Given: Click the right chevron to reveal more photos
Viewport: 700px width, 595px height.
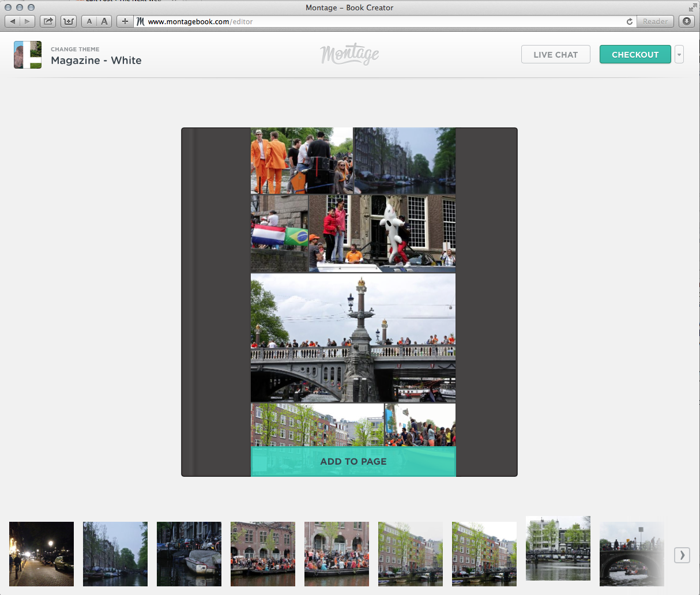Looking at the screenshot, I should tap(682, 555).
